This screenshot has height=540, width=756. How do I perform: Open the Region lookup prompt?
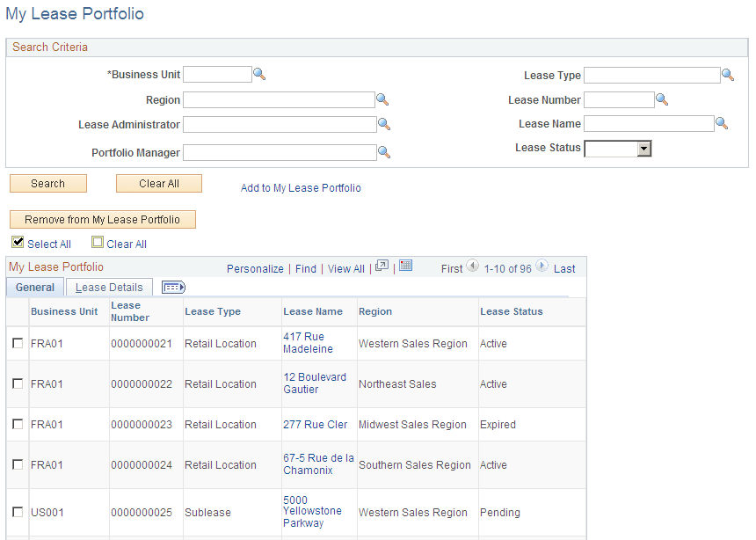(x=382, y=99)
